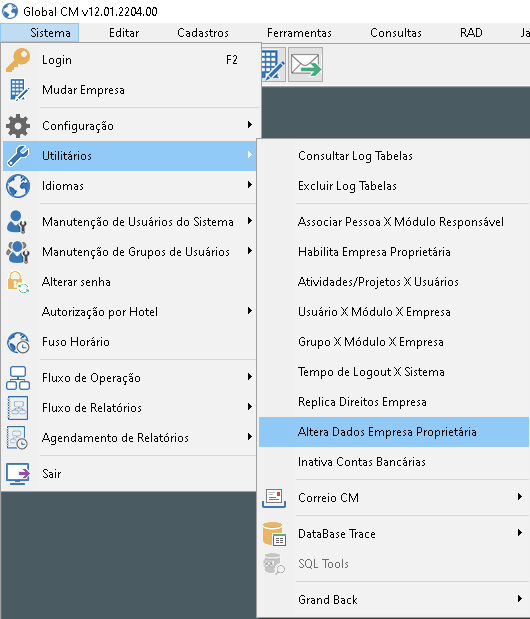Click the lock icon for Alterar senha
The height and width of the screenshot is (619, 530).
(18, 282)
